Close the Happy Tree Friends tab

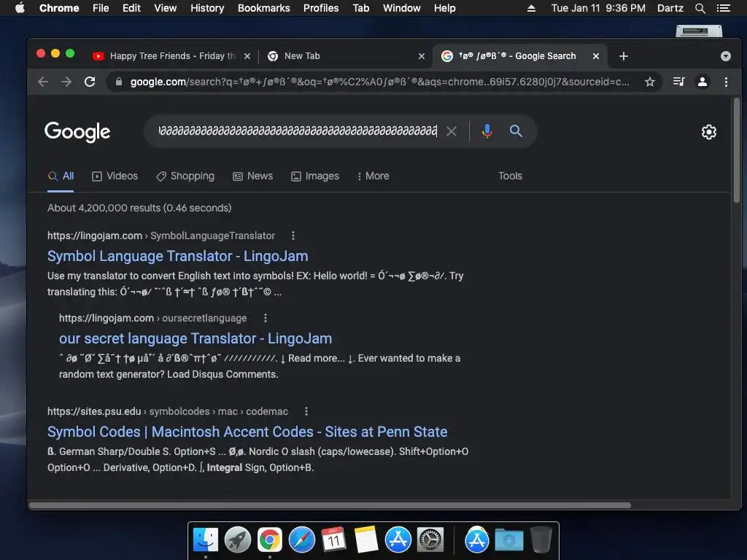[247, 56]
